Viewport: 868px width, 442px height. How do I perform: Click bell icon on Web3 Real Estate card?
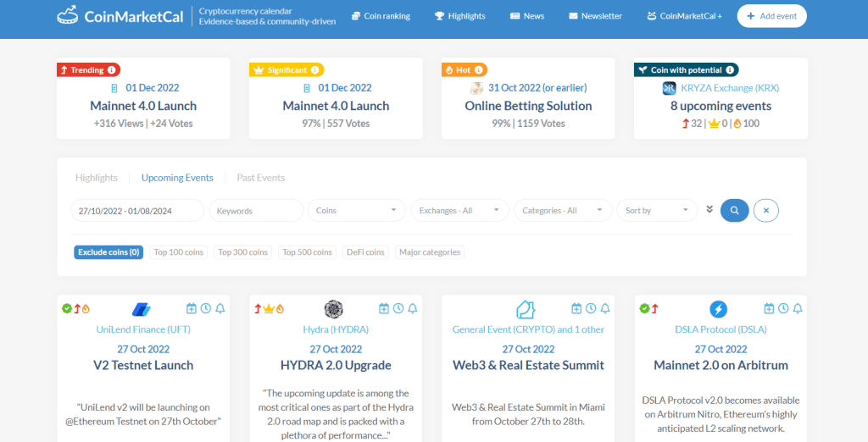[605, 308]
